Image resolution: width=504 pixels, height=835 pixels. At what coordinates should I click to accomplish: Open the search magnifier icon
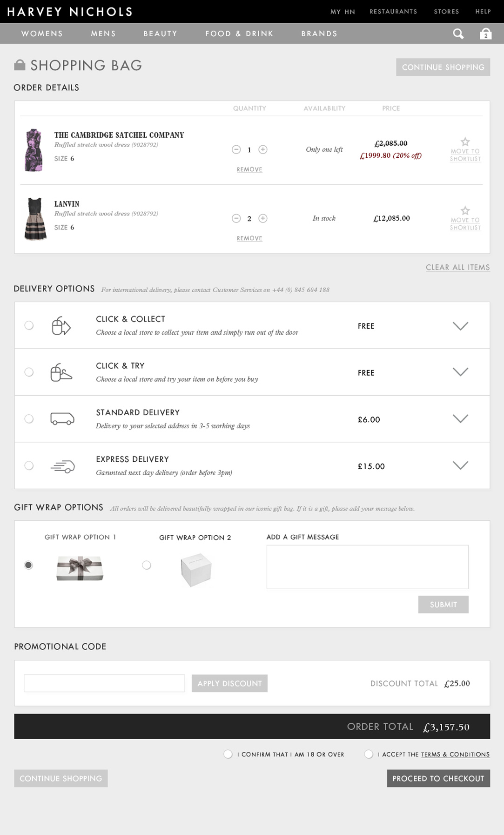[458, 34]
